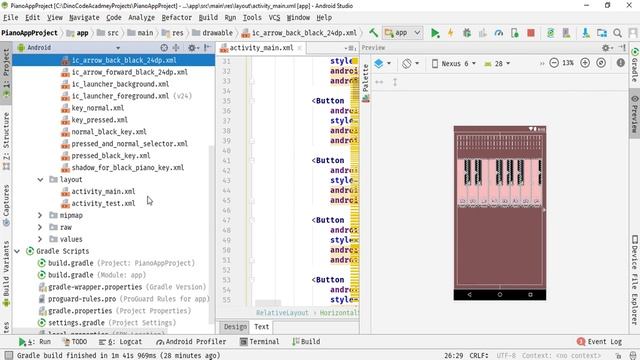This screenshot has width=640, height=360.
Task: Open project panel settings gear
Action: pyautogui.click(x=192, y=48)
